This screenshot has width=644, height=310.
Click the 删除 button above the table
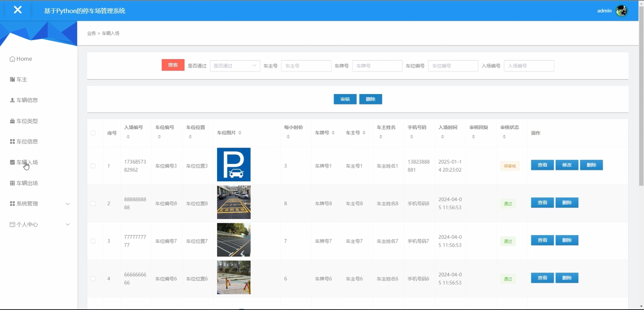370,99
